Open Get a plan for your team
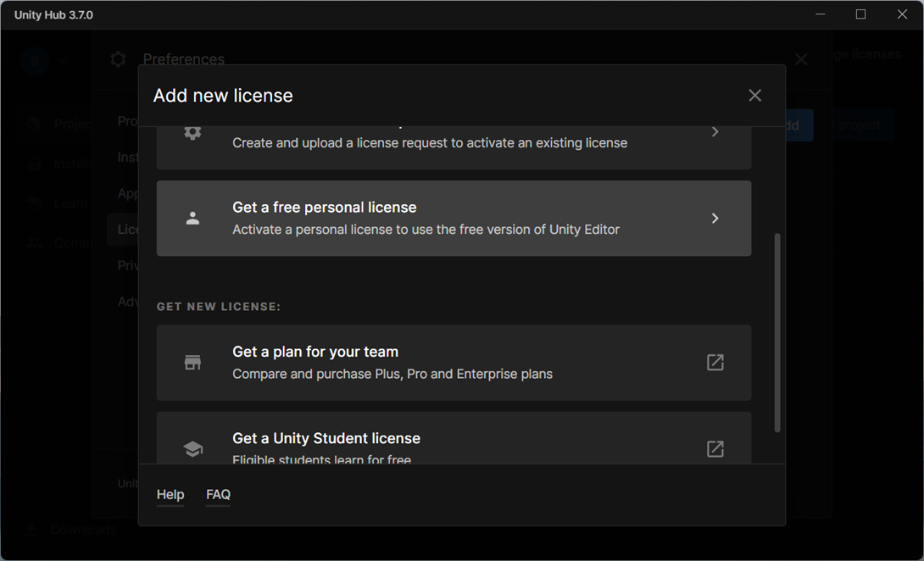The width and height of the screenshot is (924, 561). (x=454, y=363)
